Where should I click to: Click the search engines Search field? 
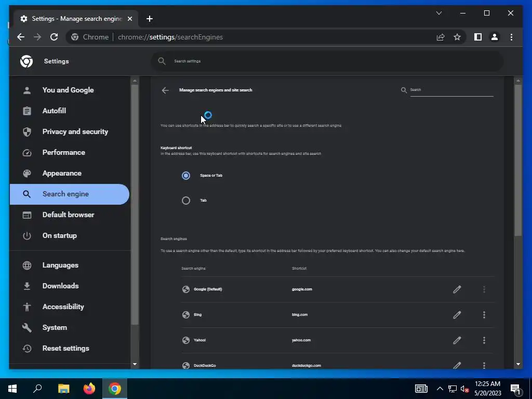click(x=451, y=90)
